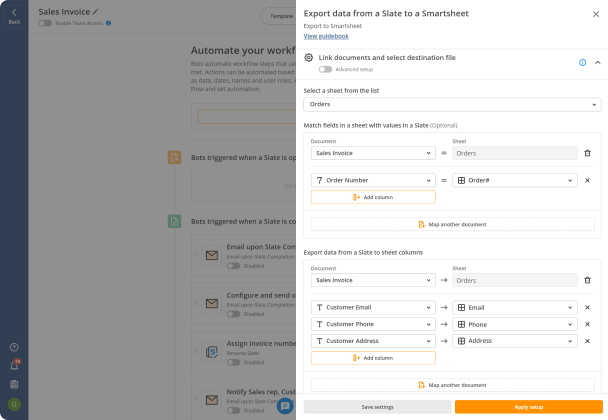Click the Assign invoice number bot icon
The height and width of the screenshot is (420, 608).
click(x=212, y=352)
